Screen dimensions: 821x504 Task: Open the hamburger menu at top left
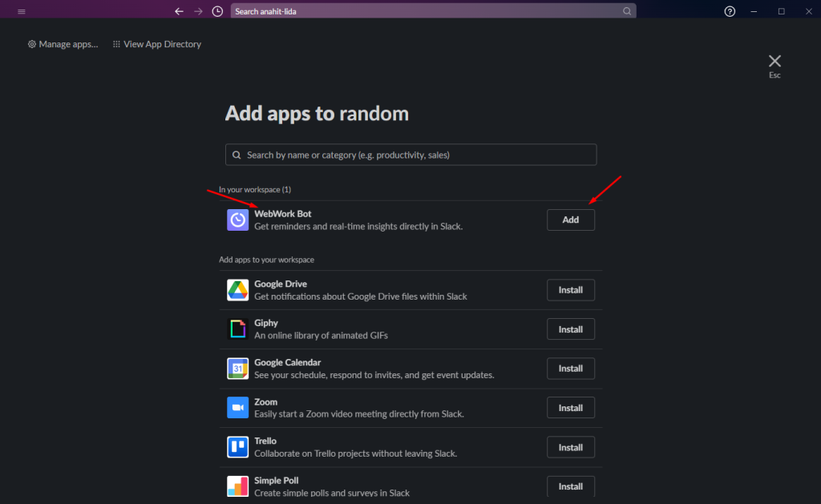pyautogui.click(x=22, y=11)
